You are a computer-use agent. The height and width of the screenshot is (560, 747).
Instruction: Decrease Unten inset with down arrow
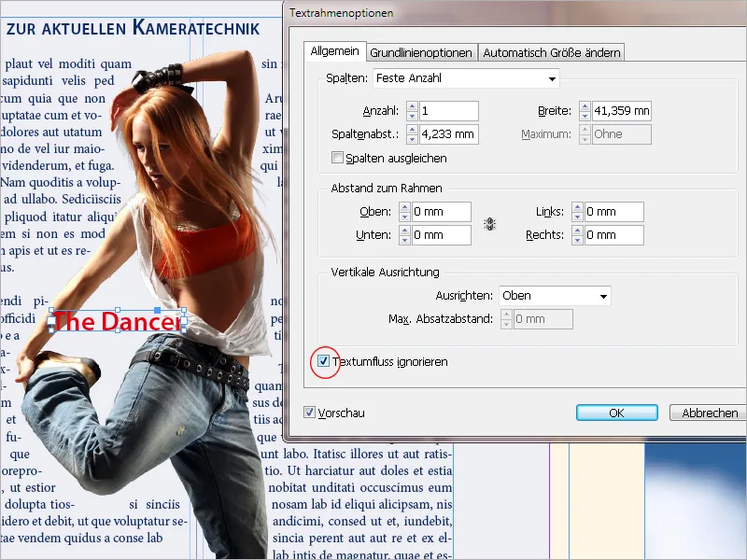coord(405,240)
